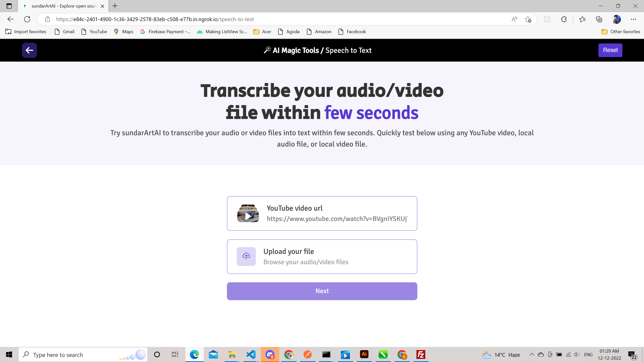Open the YouTube bookmark
This screenshot has width=644, height=362.
tap(94, 31)
